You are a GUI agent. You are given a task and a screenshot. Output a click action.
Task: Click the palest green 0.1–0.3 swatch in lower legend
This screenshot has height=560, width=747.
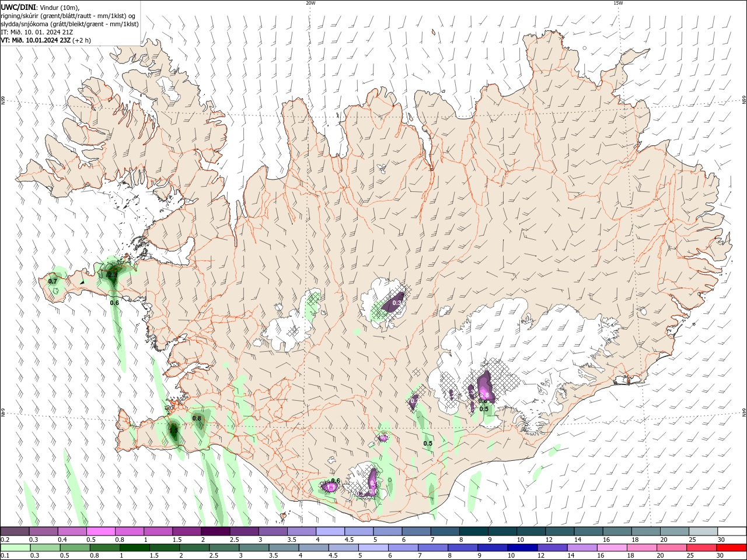click(15, 548)
